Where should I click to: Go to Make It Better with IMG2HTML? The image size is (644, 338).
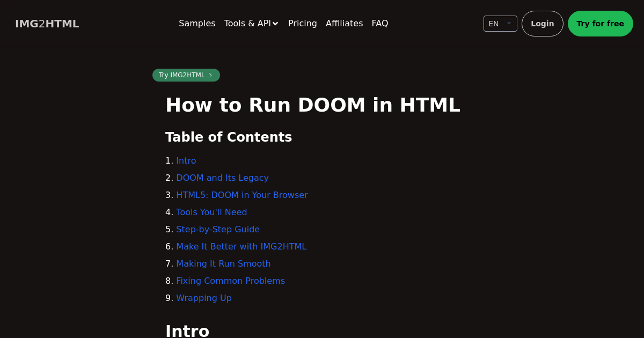(241, 247)
